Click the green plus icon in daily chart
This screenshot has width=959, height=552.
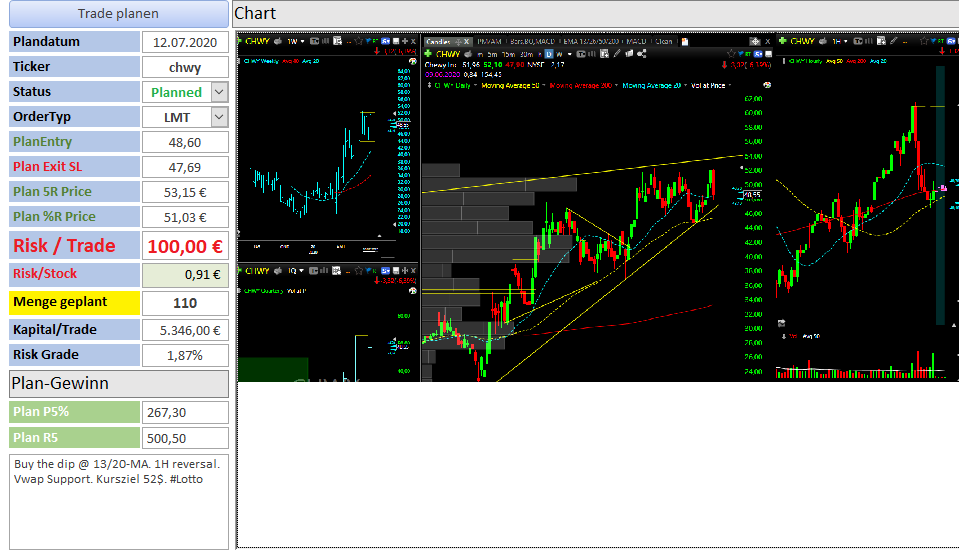pyautogui.click(x=428, y=54)
